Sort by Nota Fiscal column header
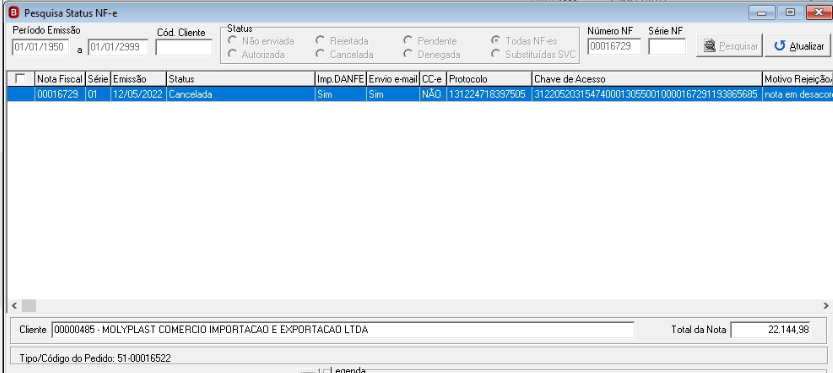The width and height of the screenshot is (833, 373). point(60,79)
